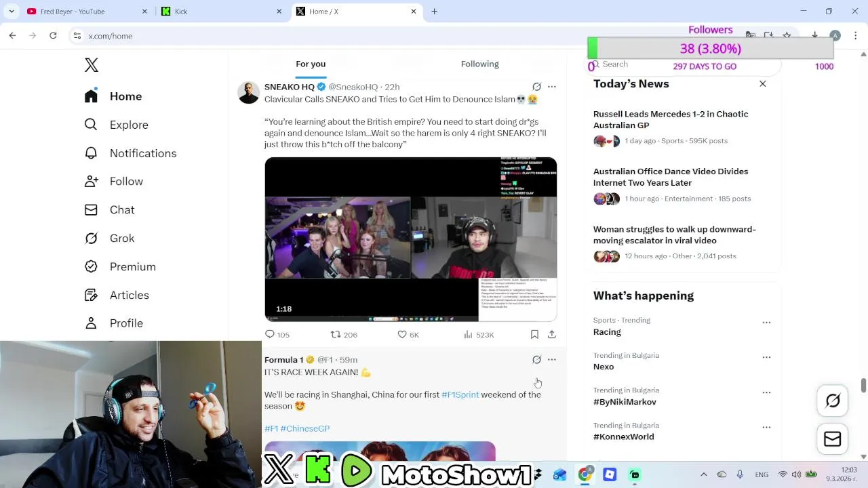Open Profile from the sidebar
Screen dimensions: 868x488
point(113,323)
